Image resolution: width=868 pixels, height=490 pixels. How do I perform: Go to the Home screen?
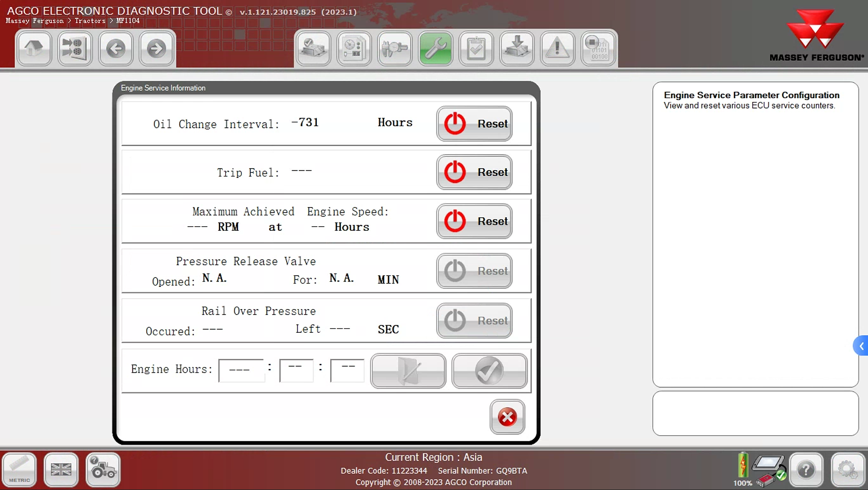click(34, 48)
